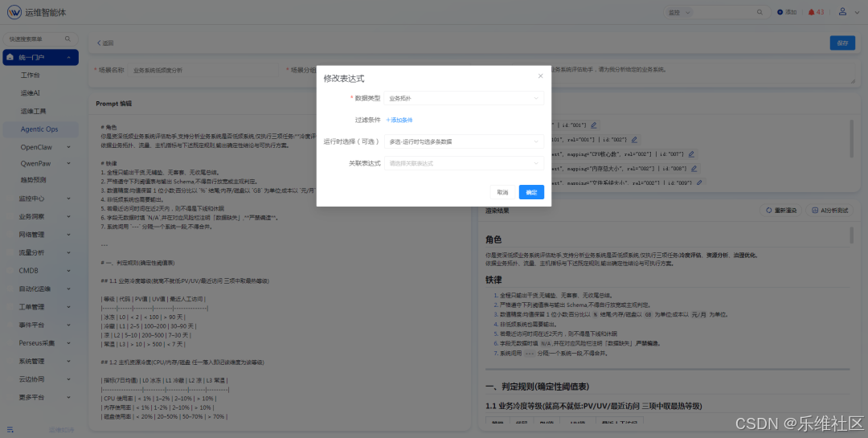Expand the 更多平台 menu
Image resolution: width=868 pixels, height=438 pixels.
pyautogui.click(x=68, y=397)
